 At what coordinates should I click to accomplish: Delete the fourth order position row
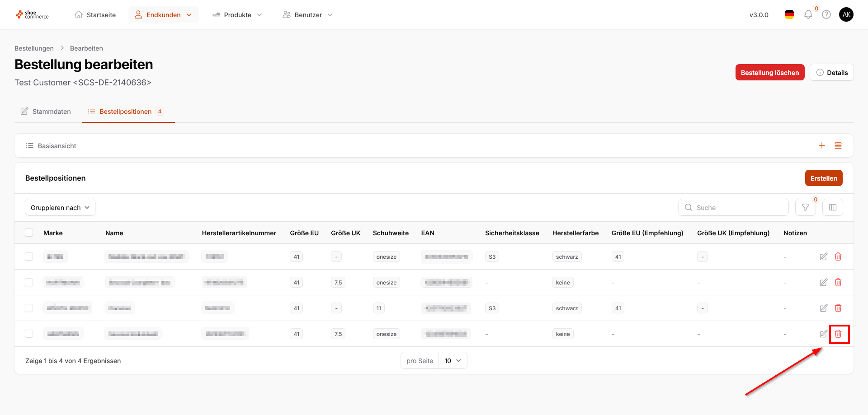tap(838, 334)
